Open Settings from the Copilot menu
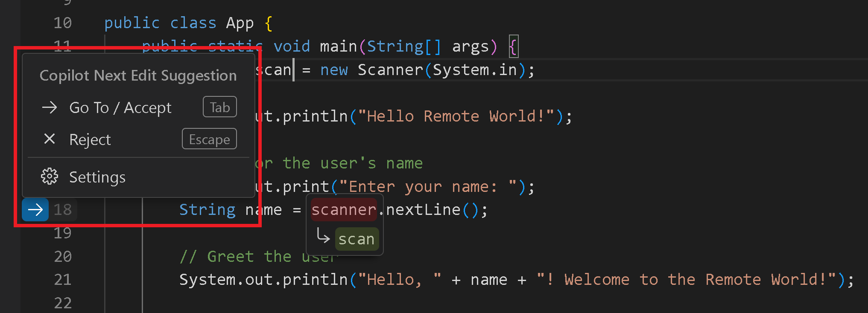868x313 pixels. [97, 177]
